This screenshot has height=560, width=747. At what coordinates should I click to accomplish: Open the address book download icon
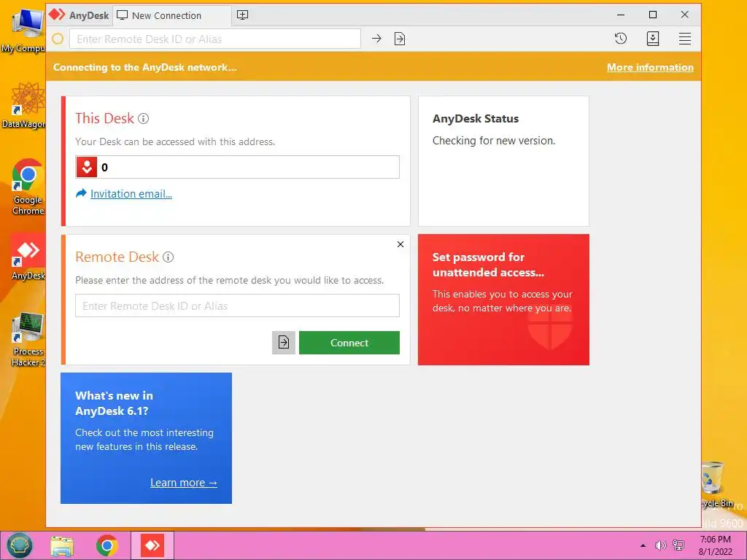653,39
